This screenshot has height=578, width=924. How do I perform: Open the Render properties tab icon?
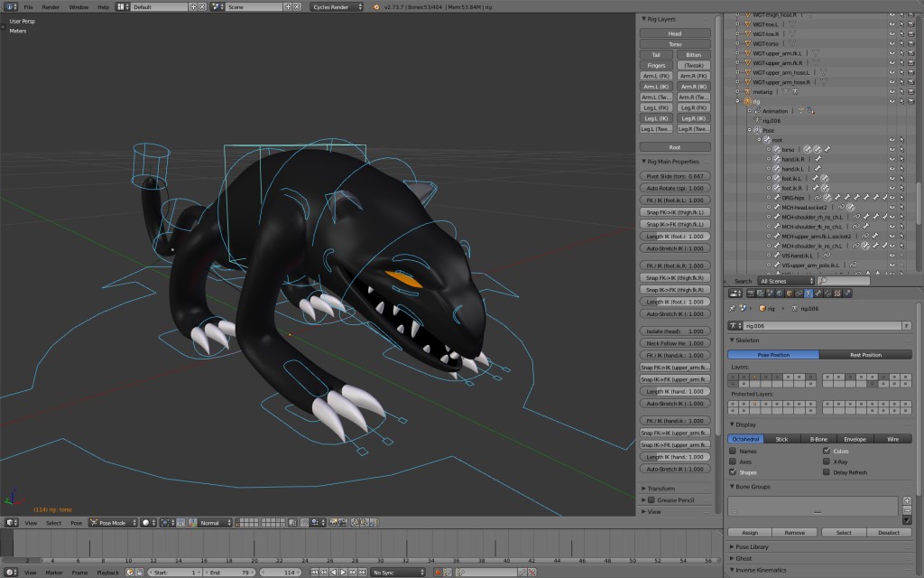751,293
